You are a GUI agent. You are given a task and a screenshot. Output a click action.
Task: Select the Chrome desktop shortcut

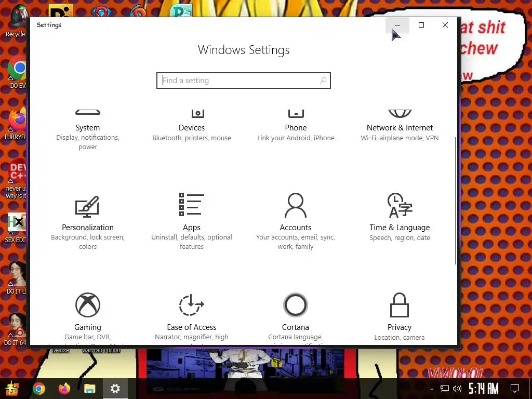(x=17, y=73)
